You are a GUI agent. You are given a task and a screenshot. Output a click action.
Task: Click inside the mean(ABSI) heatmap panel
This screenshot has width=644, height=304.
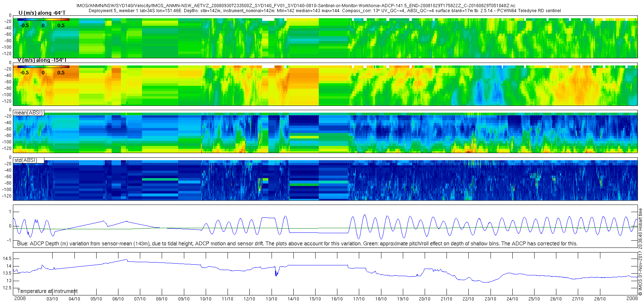[325, 131]
